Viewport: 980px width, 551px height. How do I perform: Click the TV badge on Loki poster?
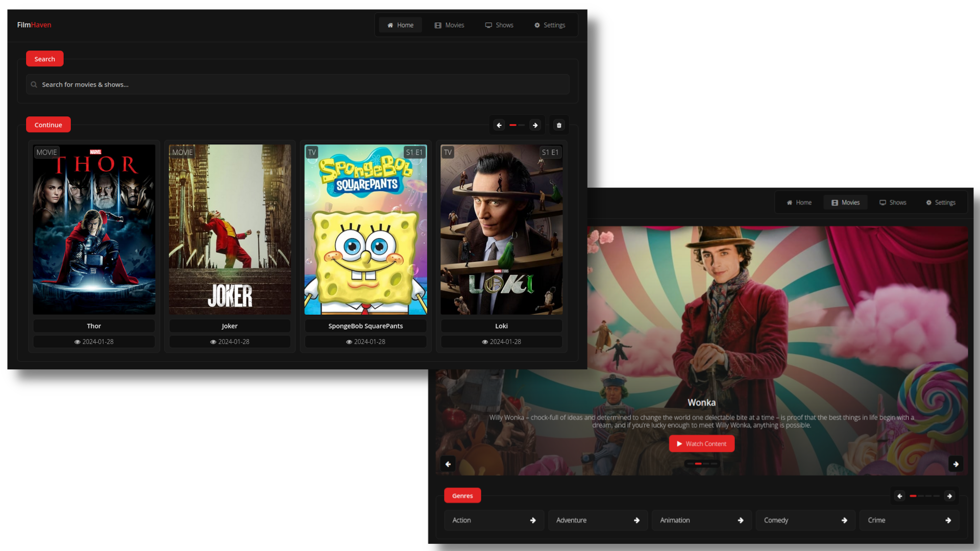(448, 152)
